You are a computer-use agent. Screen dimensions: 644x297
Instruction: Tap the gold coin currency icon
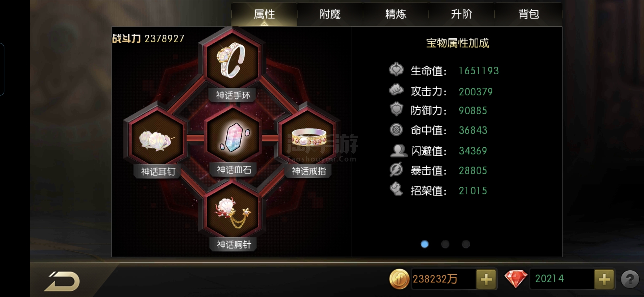399,279
